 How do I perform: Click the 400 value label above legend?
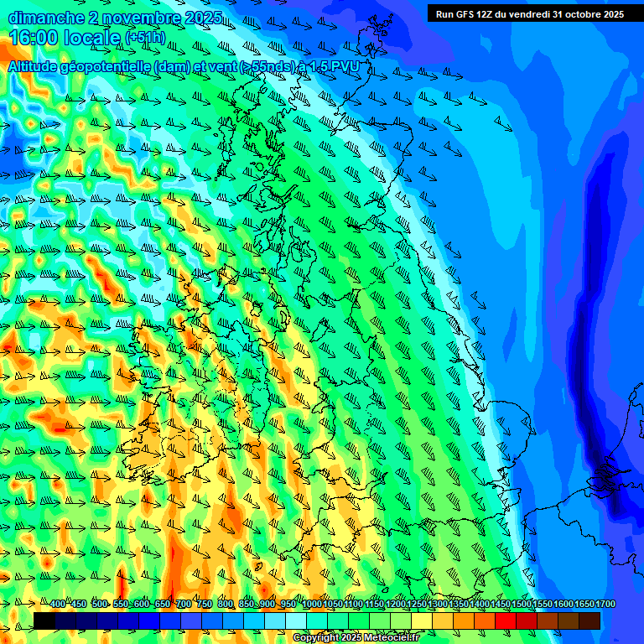(58, 605)
